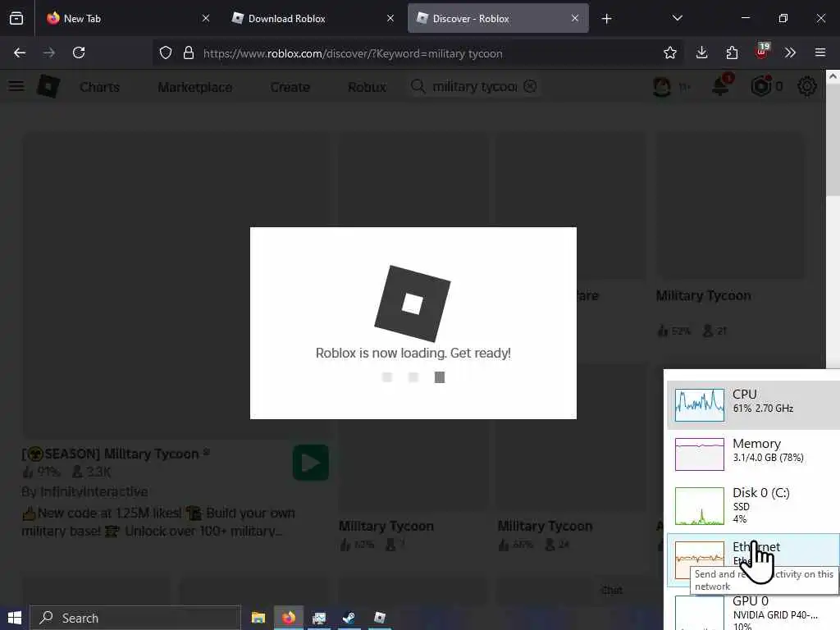Select the CPU performance entry
This screenshot has height=630, width=840.
(753, 404)
